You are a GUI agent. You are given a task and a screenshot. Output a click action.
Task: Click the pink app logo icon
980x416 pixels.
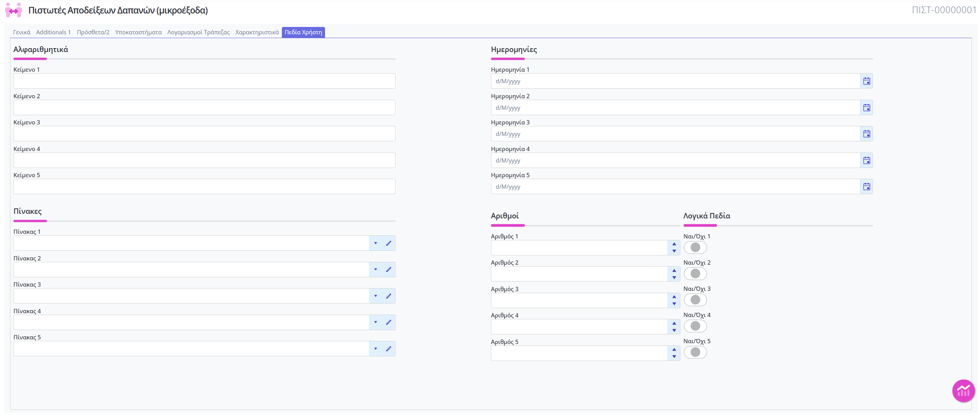click(13, 10)
